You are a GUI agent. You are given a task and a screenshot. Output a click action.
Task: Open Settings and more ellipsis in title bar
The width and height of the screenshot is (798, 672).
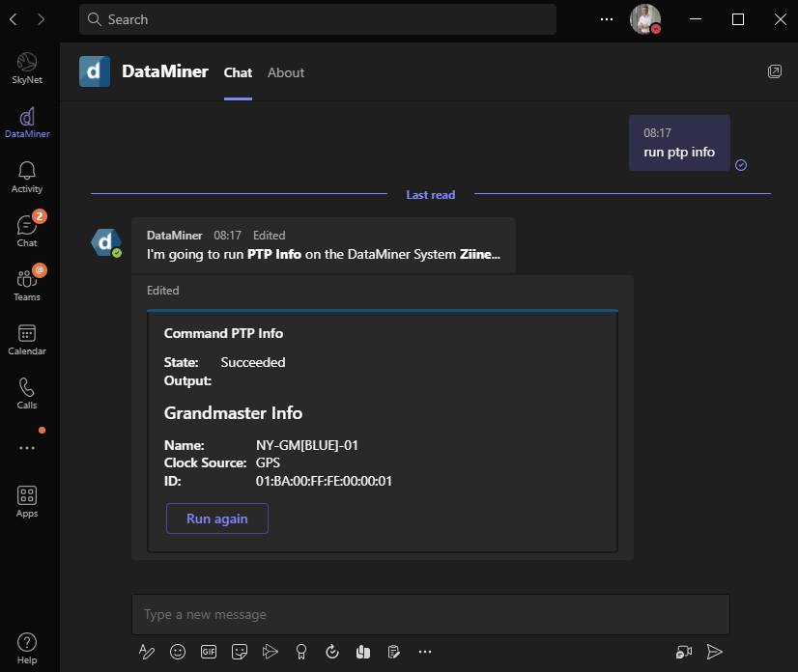pyautogui.click(x=607, y=19)
